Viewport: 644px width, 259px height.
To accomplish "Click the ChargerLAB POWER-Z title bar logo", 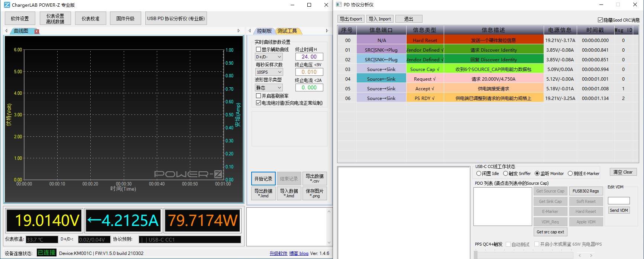I will 7,5.
